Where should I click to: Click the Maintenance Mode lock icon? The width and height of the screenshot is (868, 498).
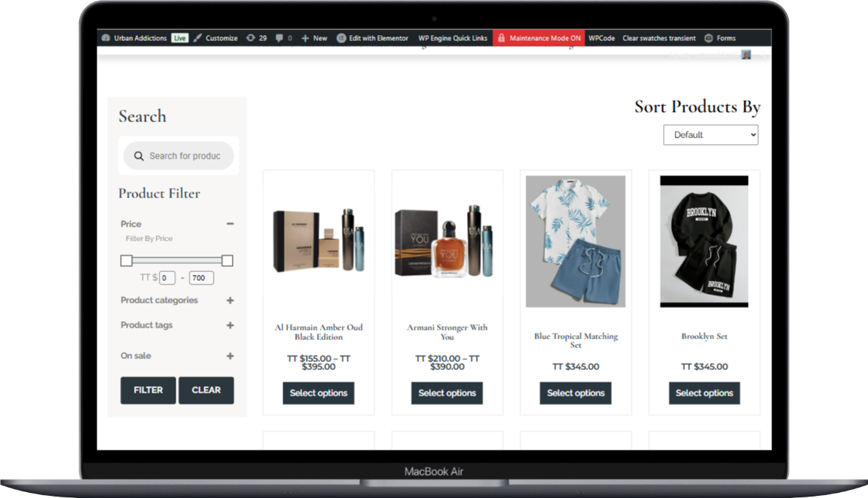501,38
